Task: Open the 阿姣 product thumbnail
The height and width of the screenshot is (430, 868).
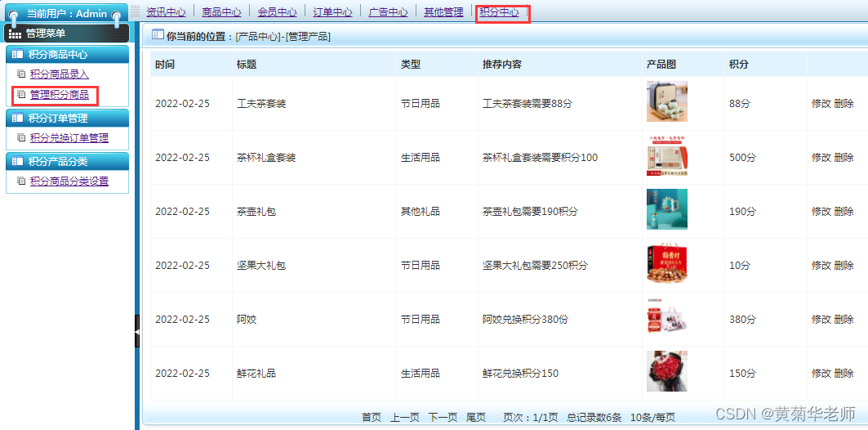Action: 667,317
